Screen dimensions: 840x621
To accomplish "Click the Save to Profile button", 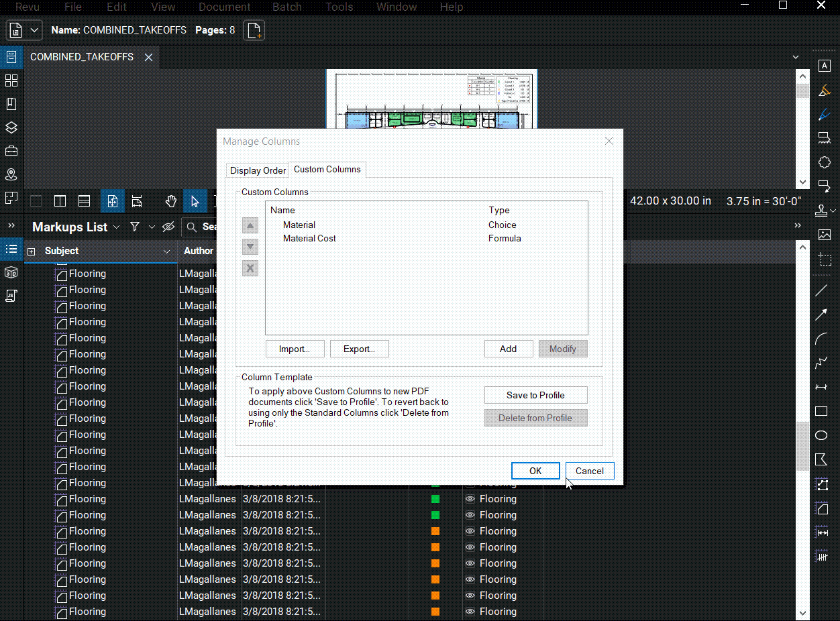I will [x=535, y=395].
